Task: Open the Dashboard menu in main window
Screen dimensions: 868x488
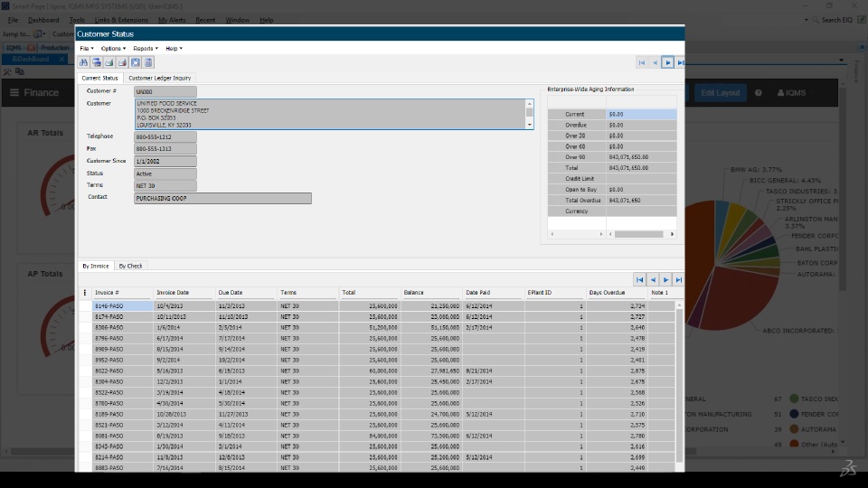Action: click(x=43, y=20)
